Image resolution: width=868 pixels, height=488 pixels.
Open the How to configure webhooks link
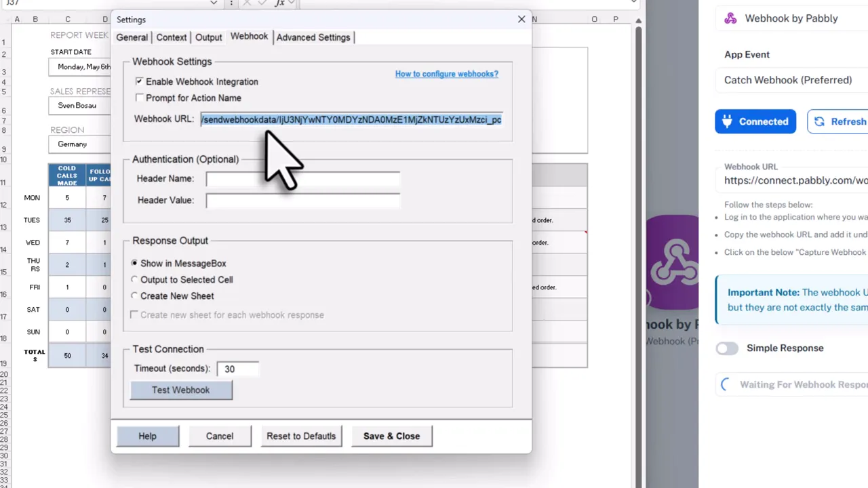[x=446, y=74]
